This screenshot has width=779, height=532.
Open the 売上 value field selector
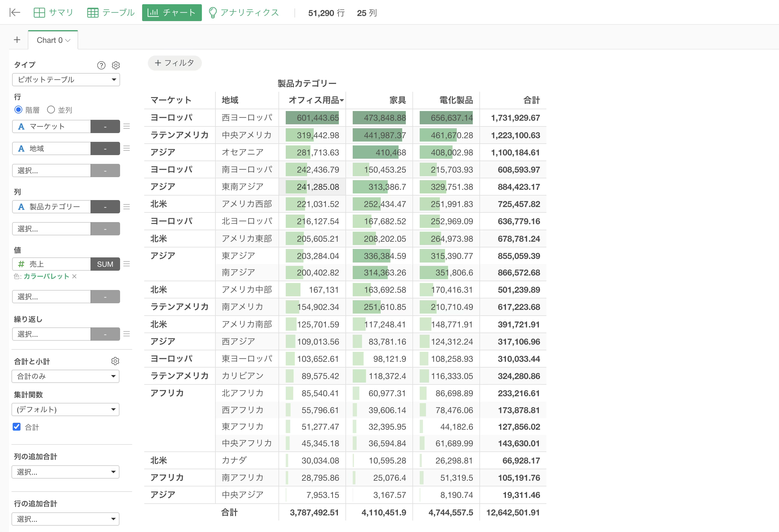tap(51, 264)
